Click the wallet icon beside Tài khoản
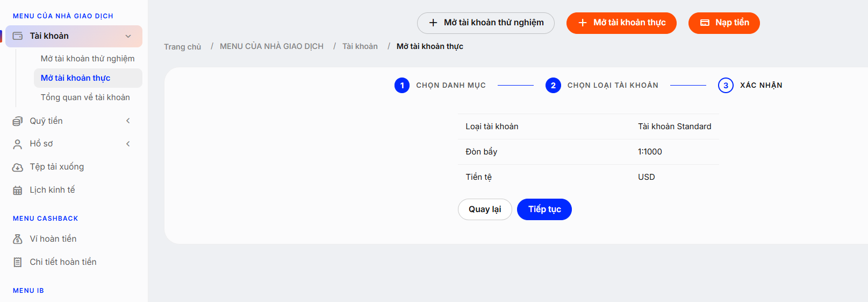 click(x=18, y=36)
